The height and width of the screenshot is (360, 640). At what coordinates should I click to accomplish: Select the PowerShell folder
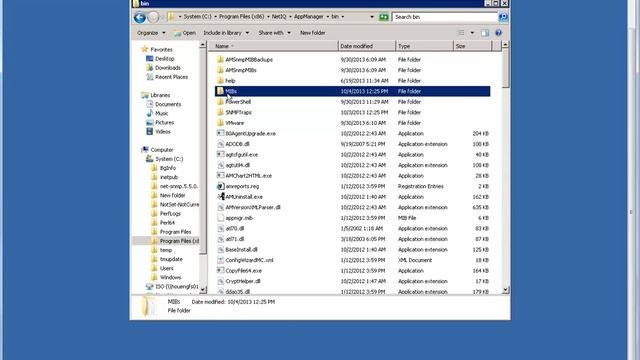(238, 102)
